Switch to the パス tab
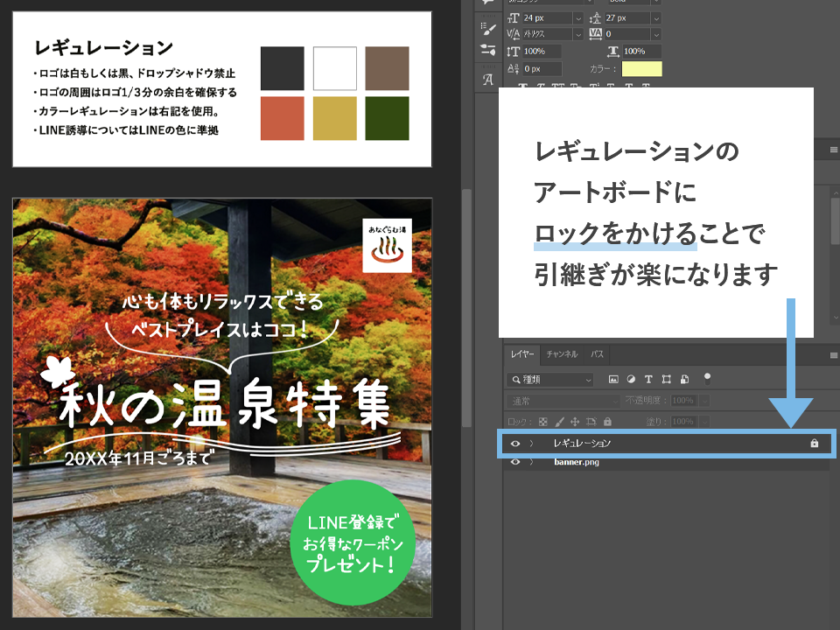The image size is (840, 630). coord(597,354)
